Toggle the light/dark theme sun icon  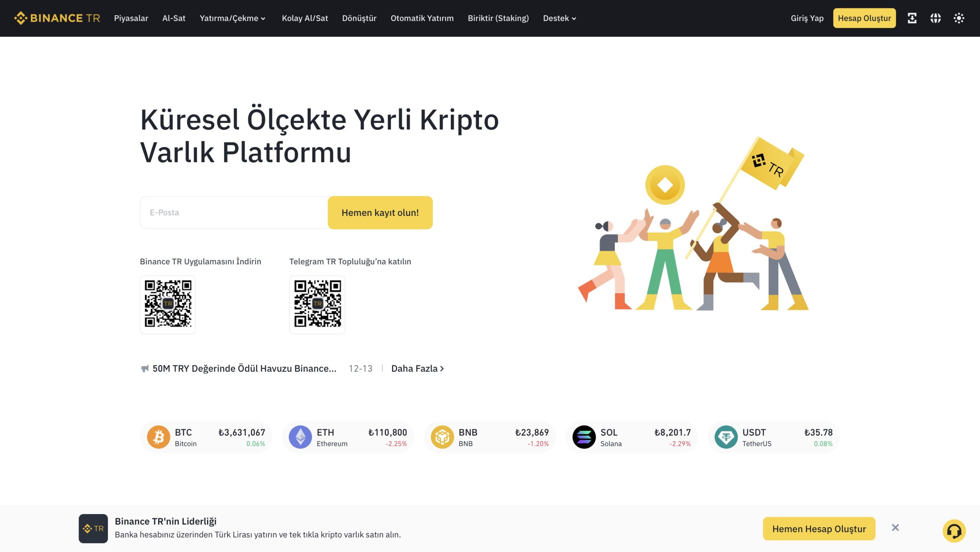959,18
